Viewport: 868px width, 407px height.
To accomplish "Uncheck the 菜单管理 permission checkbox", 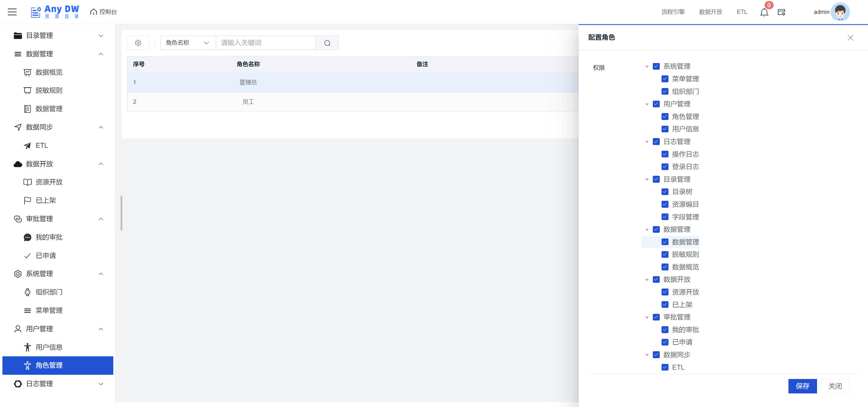I will tap(665, 79).
